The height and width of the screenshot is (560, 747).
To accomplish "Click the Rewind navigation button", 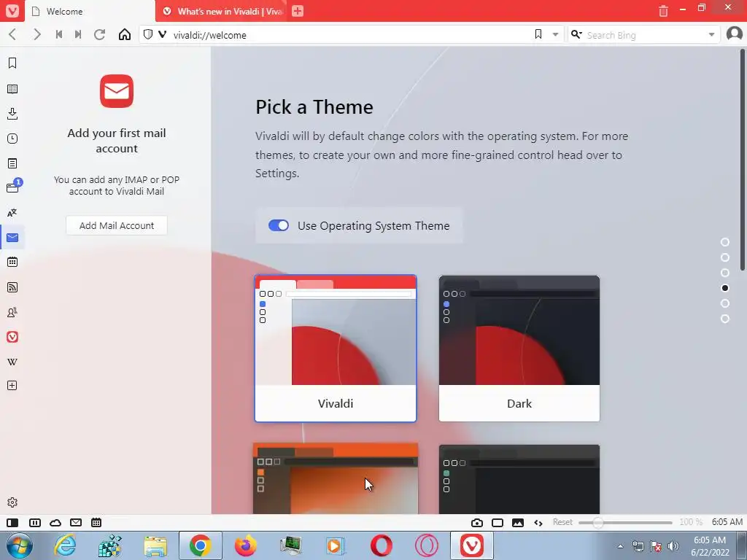I will click(x=59, y=34).
